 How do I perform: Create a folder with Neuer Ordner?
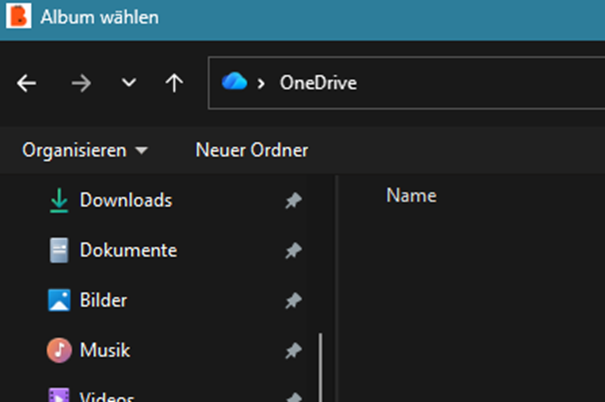click(x=251, y=150)
